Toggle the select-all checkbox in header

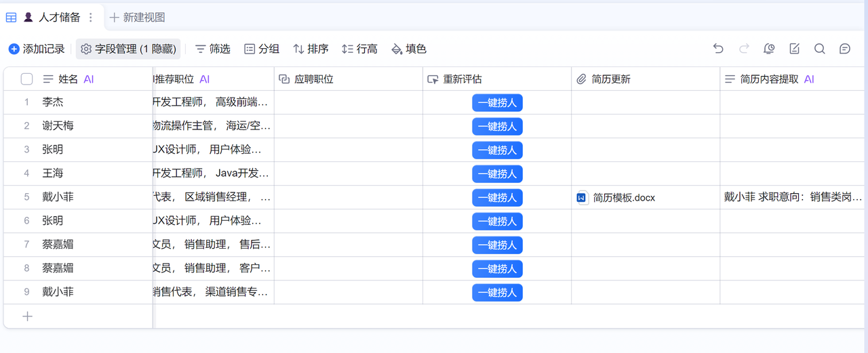click(x=27, y=79)
